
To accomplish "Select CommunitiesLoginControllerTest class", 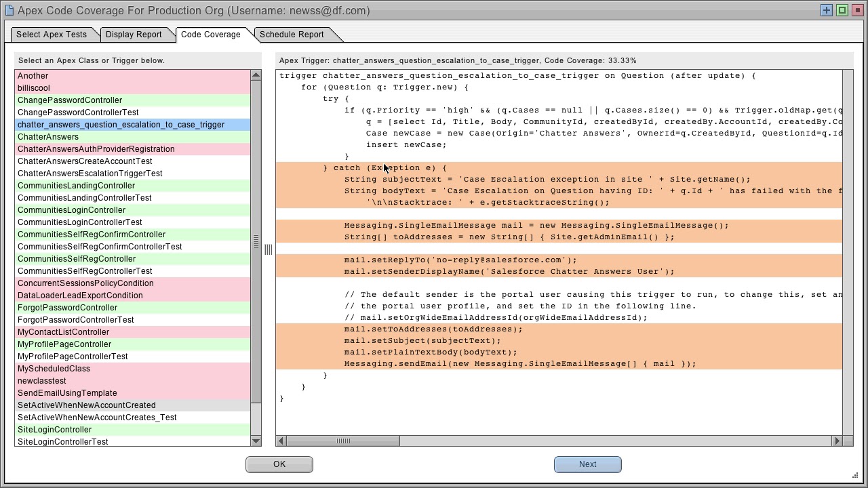I will pos(133,222).
